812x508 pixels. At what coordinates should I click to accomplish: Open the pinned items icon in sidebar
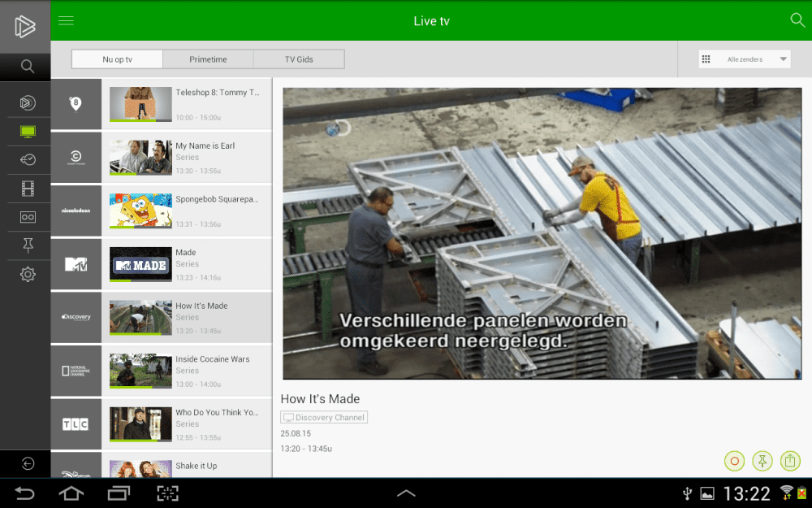pos(28,245)
